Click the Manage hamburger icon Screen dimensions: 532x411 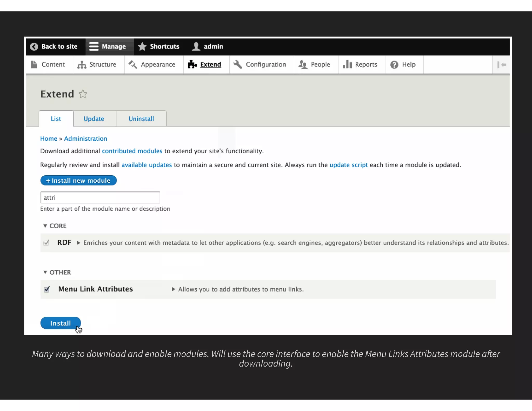tap(94, 47)
